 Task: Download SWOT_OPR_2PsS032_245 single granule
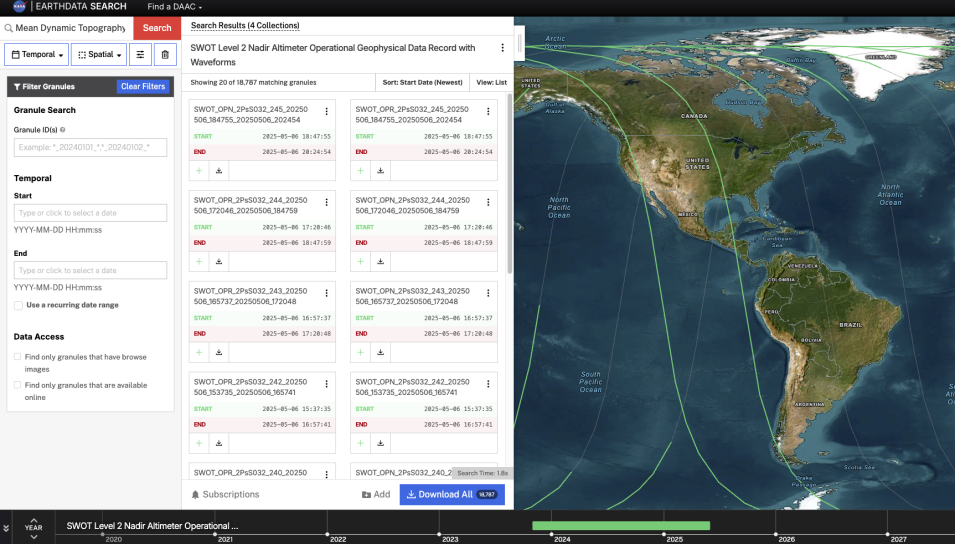(x=219, y=171)
